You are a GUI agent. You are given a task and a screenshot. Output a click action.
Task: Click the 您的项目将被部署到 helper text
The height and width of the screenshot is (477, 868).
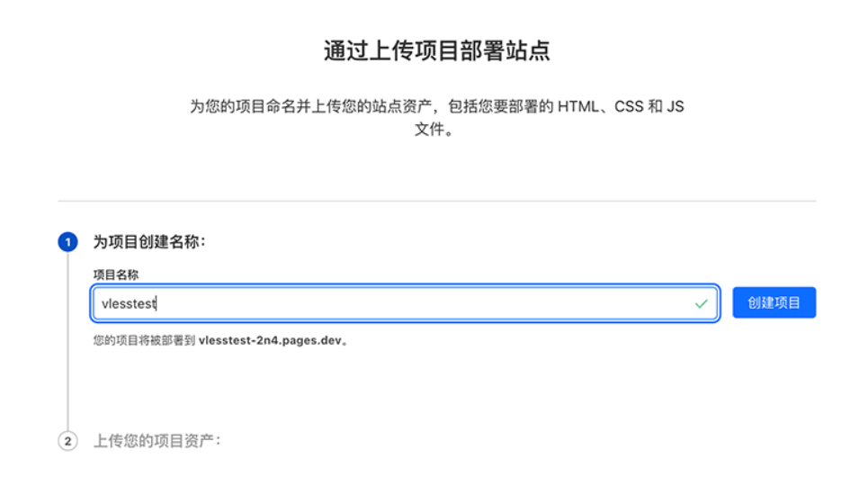point(144,341)
